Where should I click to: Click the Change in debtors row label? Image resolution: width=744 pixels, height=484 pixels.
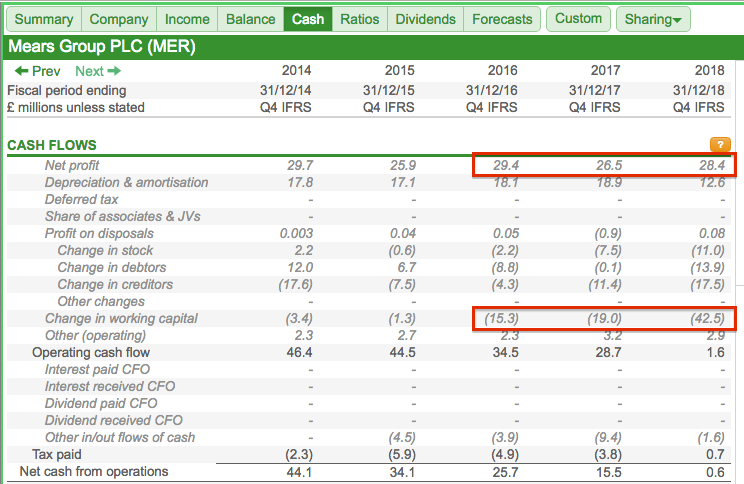pos(112,268)
